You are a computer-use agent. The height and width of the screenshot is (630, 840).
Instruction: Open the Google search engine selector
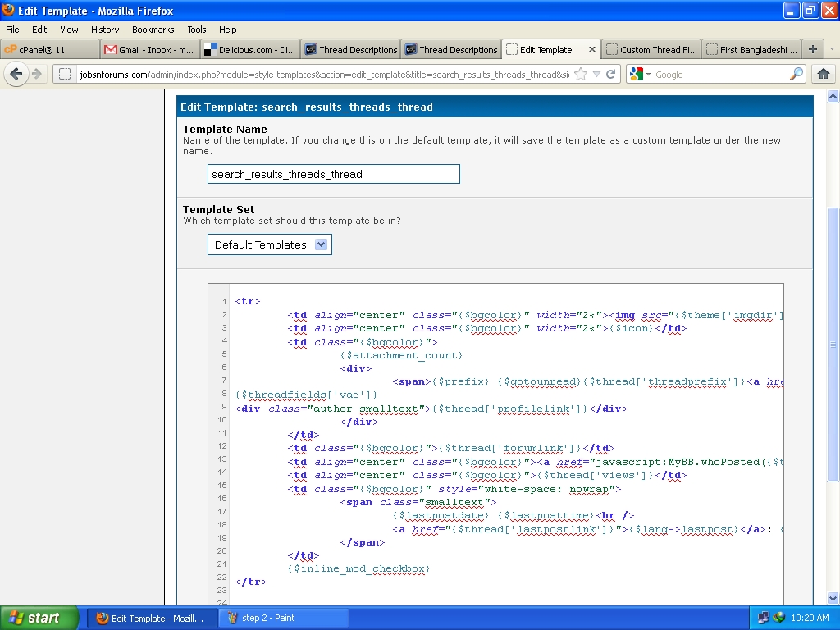pos(640,75)
